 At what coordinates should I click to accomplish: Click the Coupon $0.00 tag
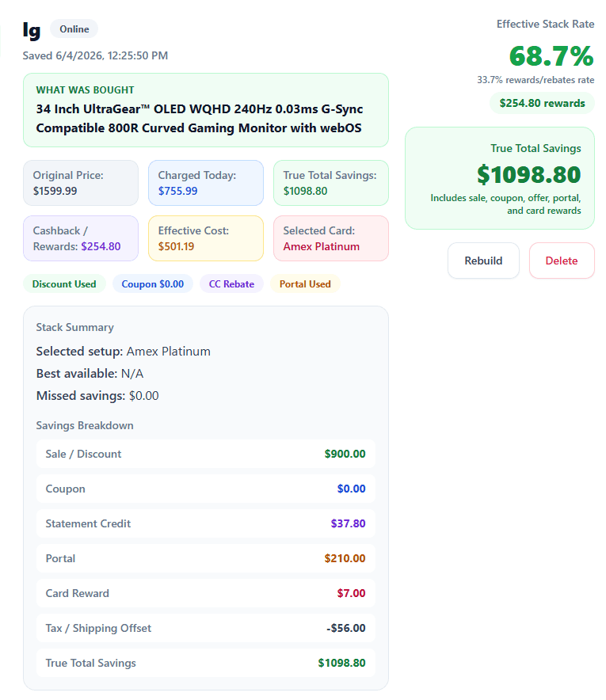(152, 284)
